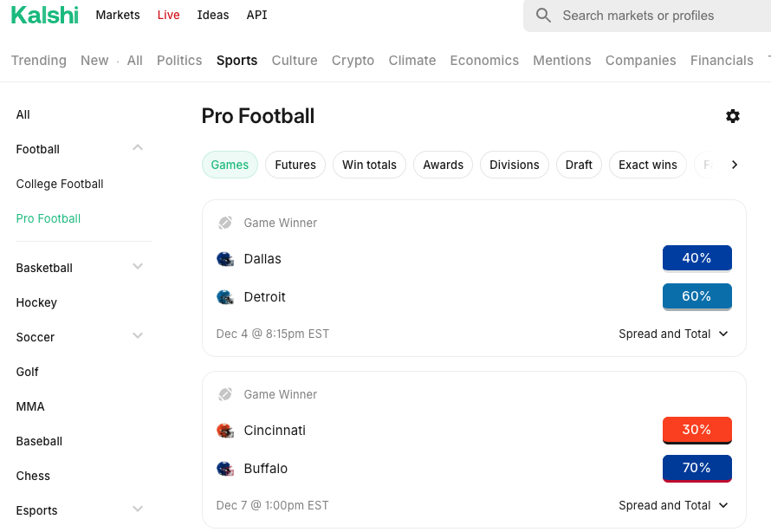Click the search magnifier icon

542,16
